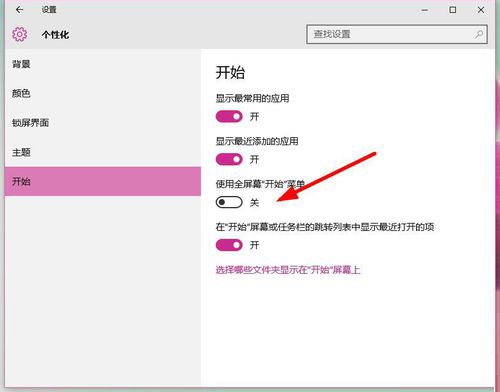Close the 设置 window

(x=481, y=10)
